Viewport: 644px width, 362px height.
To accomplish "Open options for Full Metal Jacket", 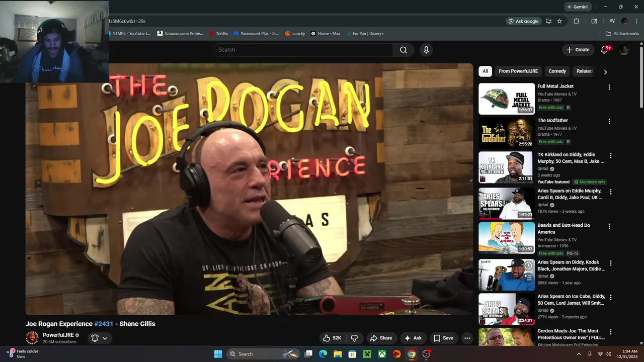I will 609,87.
